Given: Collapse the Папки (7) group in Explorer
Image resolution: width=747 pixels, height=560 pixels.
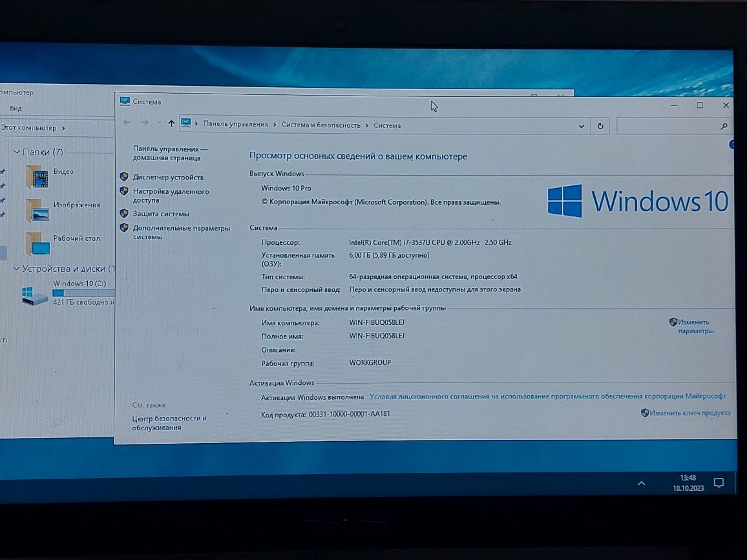Looking at the screenshot, I should pos(16,152).
